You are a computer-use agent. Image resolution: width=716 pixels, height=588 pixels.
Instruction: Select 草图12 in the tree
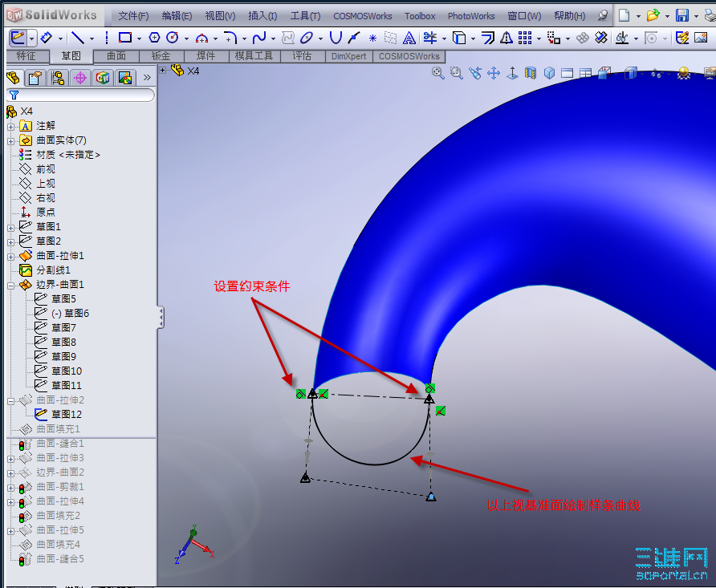(x=66, y=414)
